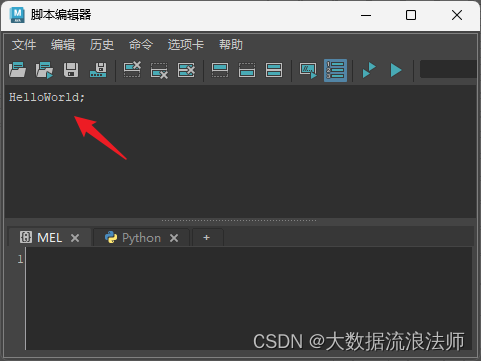Click the pane splitter dotted handle
Screen dimensions: 481x361
(x=239, y=220)
